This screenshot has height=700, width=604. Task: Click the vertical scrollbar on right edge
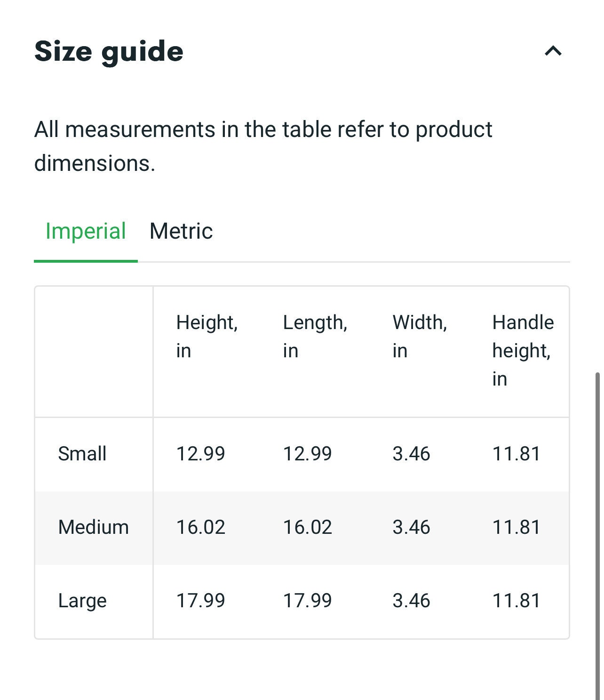point(597,535)
